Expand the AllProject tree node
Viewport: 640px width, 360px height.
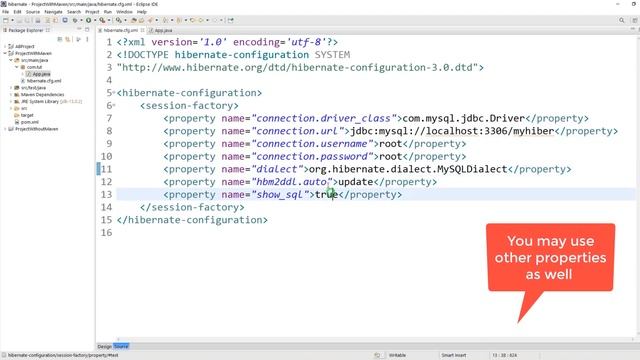tap(5, 47)
